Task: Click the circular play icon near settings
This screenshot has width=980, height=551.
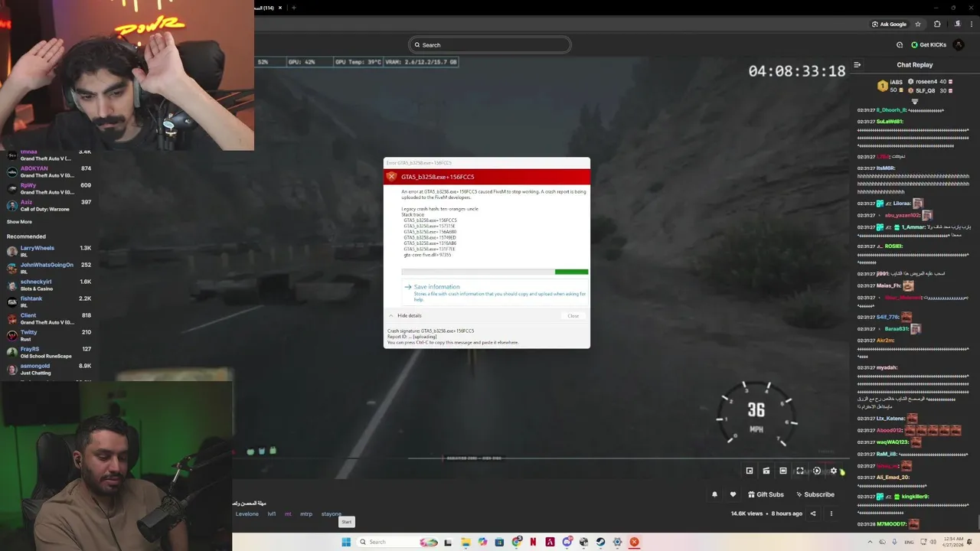Action: pos(817,471)
